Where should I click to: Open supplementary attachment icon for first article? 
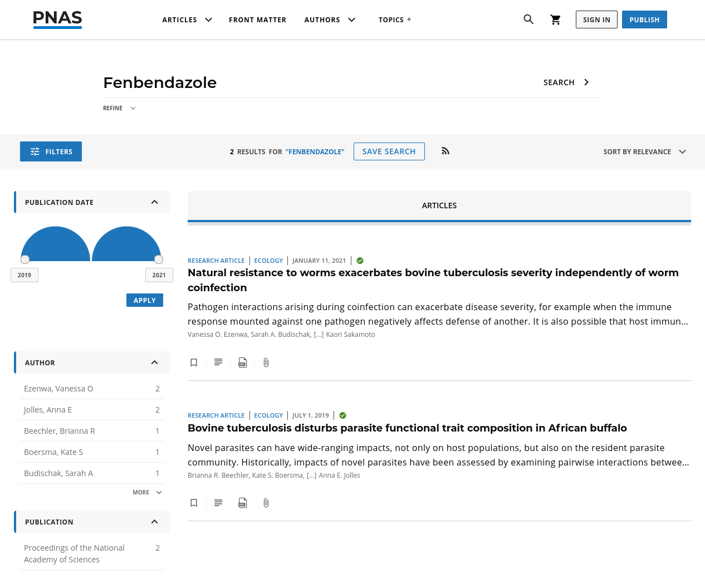[266, 362]
